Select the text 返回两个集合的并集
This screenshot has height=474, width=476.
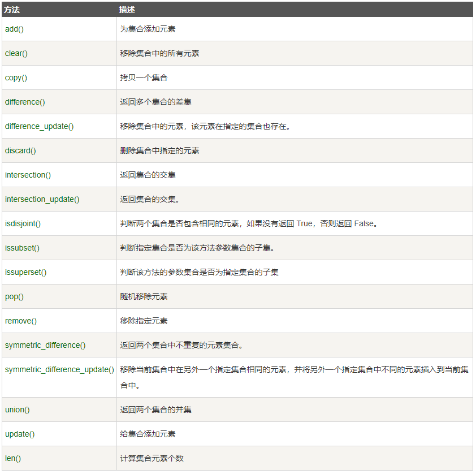pyautogui.click(x=155, y=410)
